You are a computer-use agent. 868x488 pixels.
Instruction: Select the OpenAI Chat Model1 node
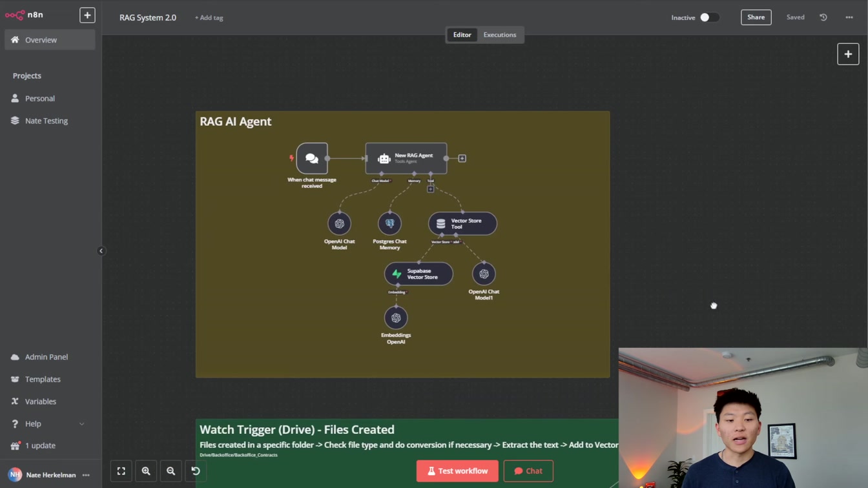pyautogui.click(x=484, y=274)
